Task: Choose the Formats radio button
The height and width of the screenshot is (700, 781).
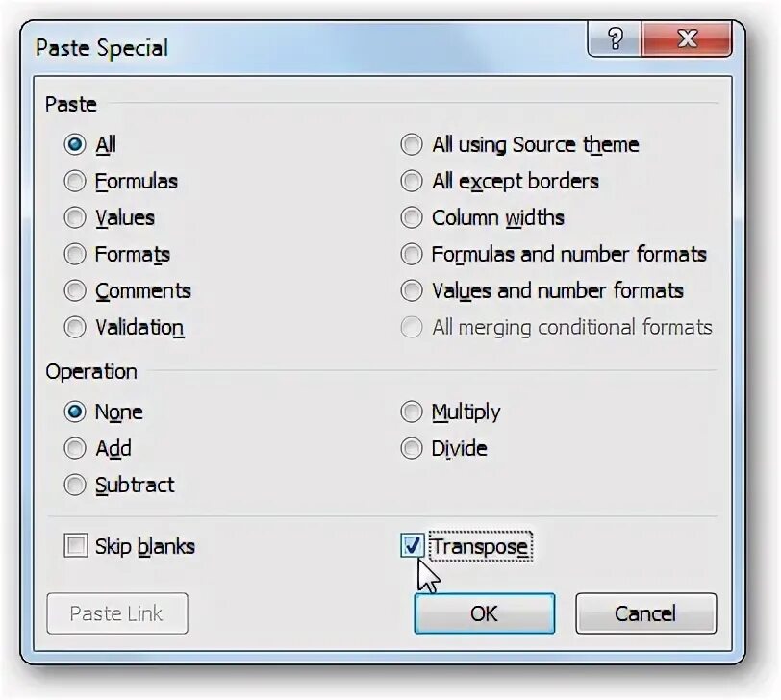Action: pos(75,254)
